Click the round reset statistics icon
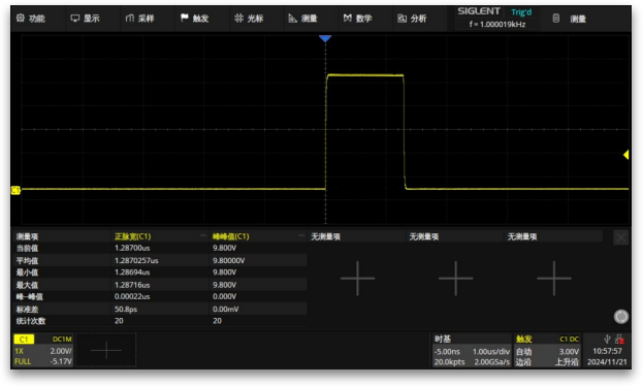The width and height of the screenshot is (643, 386). (621, 317)
